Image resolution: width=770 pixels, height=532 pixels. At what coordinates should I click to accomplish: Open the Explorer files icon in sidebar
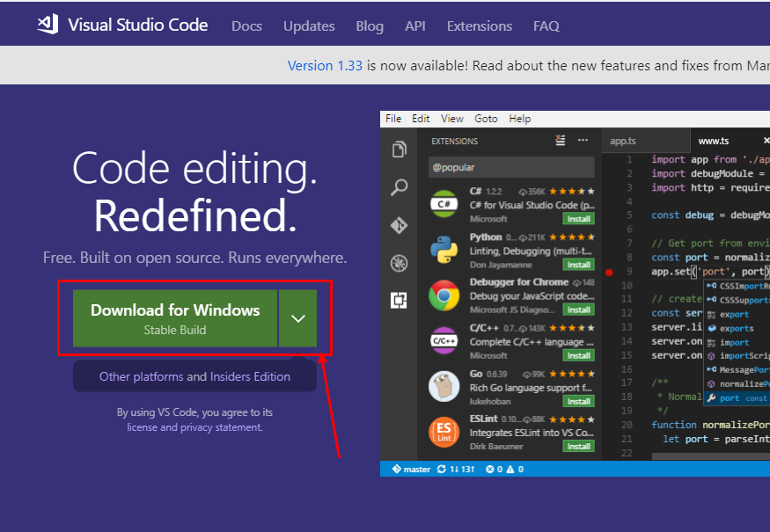pos(399,149)
